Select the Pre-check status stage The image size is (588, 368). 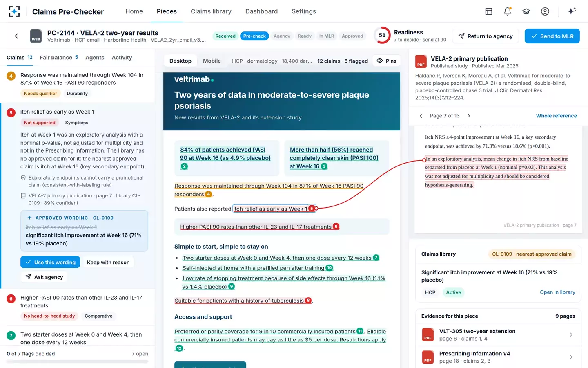point(254,36)
